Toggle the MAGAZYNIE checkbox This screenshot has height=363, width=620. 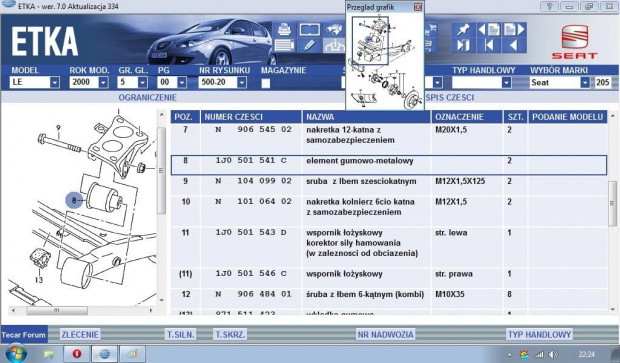(266, 83)
